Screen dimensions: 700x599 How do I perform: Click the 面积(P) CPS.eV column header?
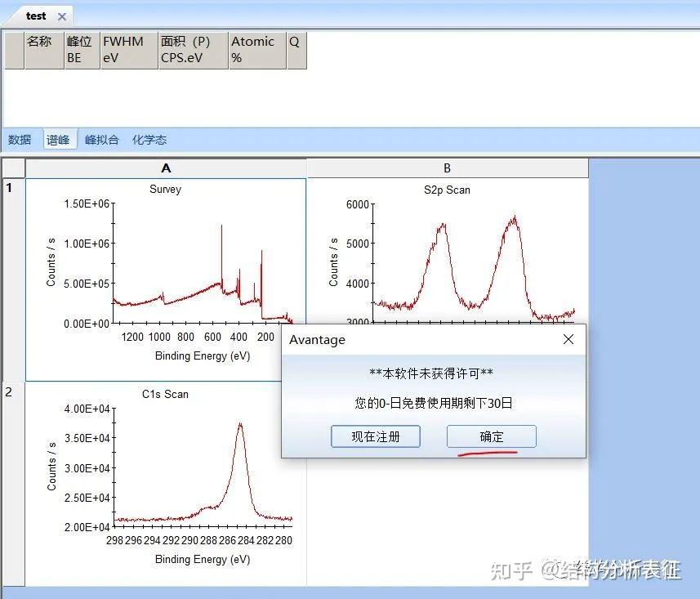coord(194,49)
